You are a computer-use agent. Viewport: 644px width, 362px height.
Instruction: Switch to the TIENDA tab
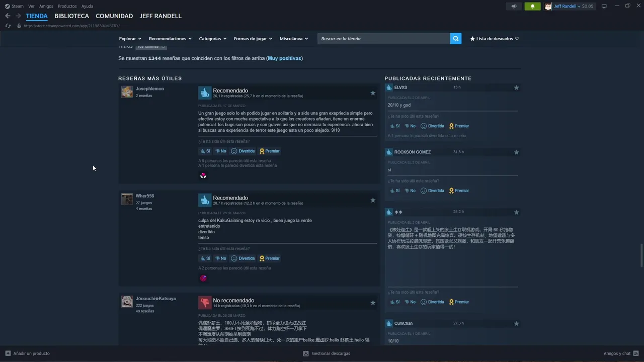(37, 16)
